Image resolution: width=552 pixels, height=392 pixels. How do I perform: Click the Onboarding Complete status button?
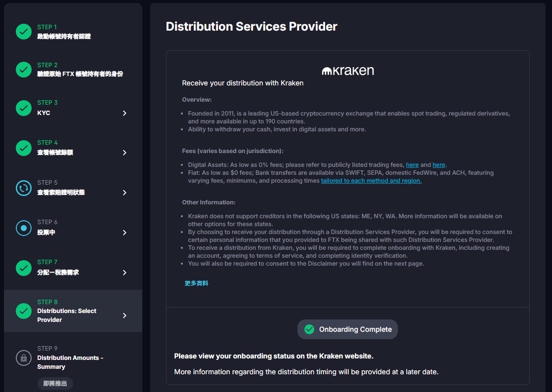pyautogui.click(x=347, y=329)
